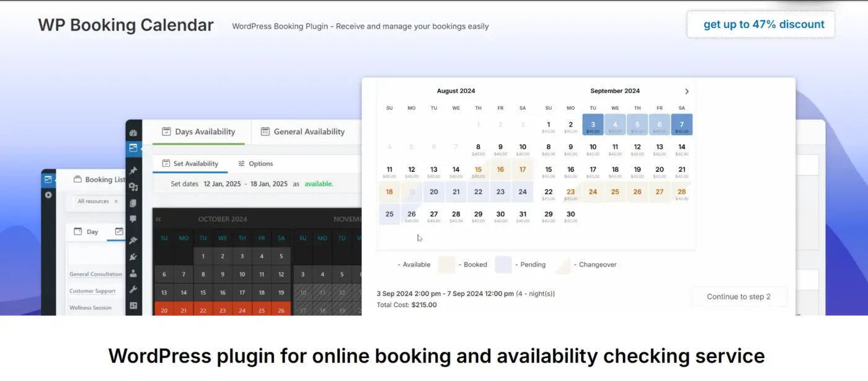The height and width of the screenshot is (381, 868).
Task: Select the highlighted Booking calendar sidebar icon
Action: 133,148
